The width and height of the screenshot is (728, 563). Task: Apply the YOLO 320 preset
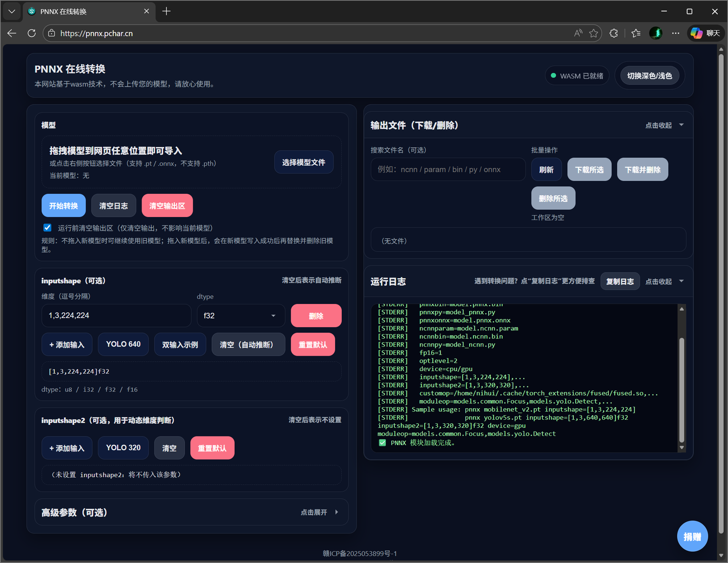(123, 448)
